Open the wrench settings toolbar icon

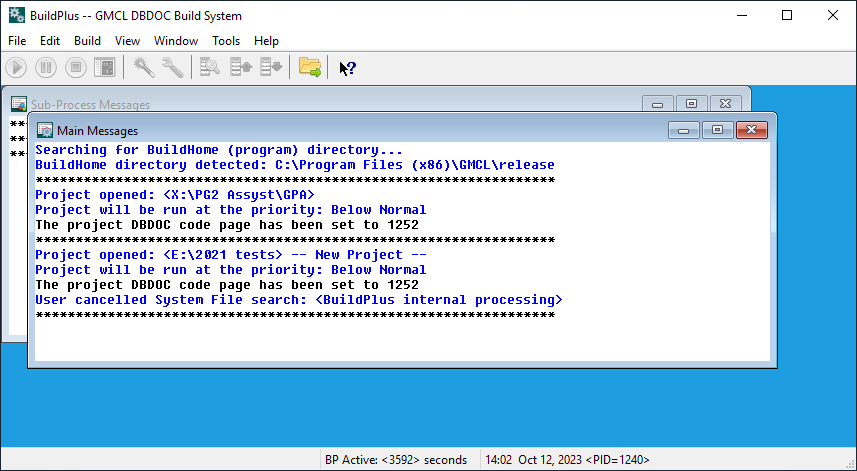[172, 68]
